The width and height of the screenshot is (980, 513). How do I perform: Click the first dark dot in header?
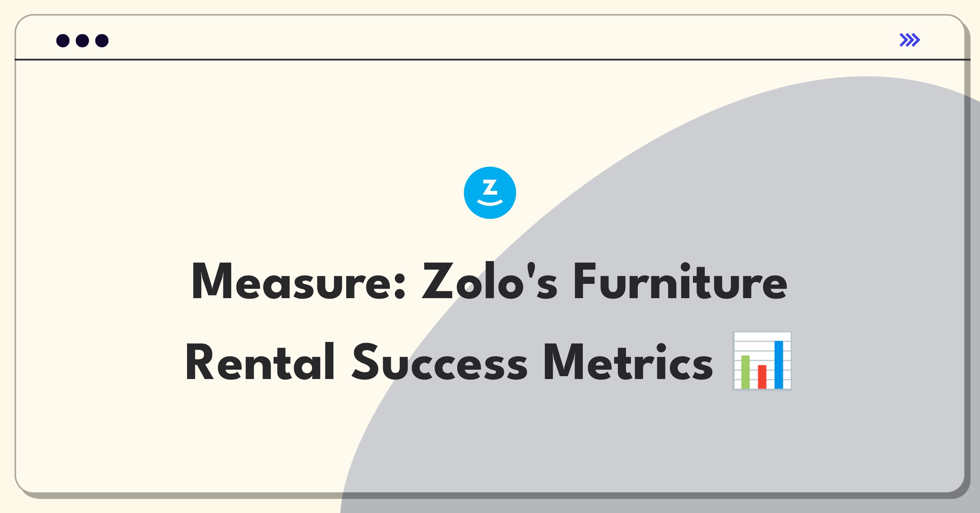pyautogui.click(x=63, y=41)
